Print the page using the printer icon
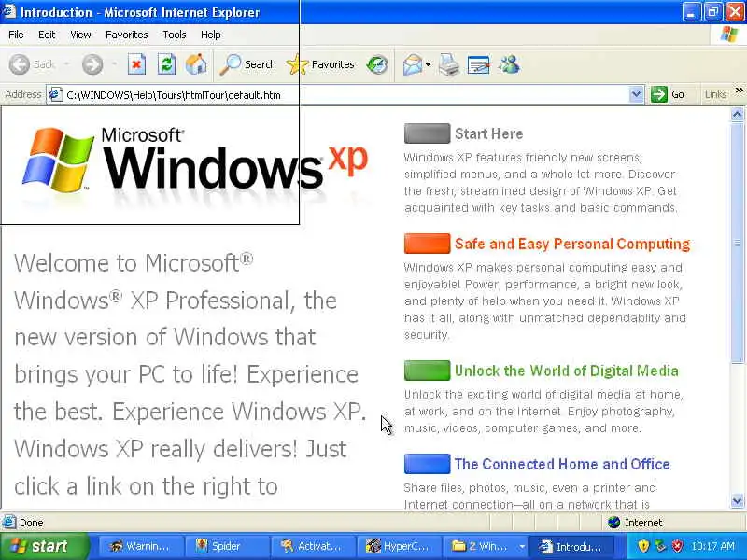 tap(449, 64)
